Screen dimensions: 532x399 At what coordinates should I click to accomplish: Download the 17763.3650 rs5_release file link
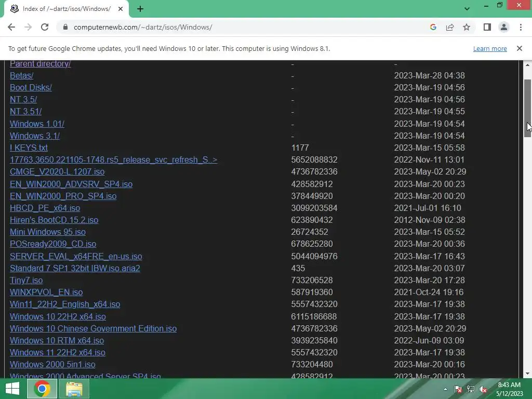point(113,160)
